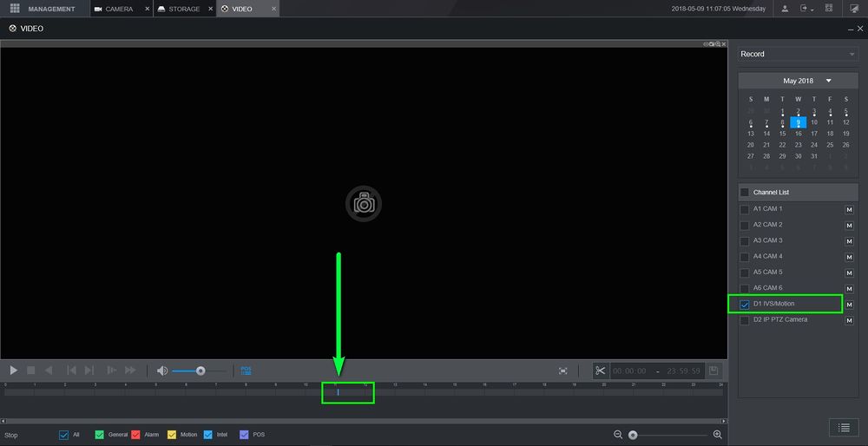Click the slow play button
Image resolution: width=868 pixels, height=446 pixels.
[111, 371]
